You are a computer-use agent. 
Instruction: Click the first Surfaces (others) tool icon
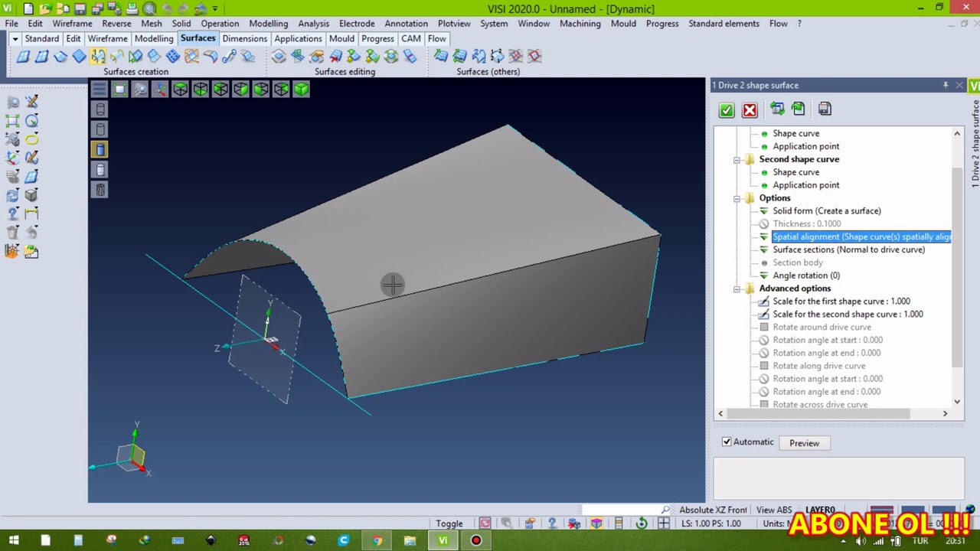click(441, 56)
